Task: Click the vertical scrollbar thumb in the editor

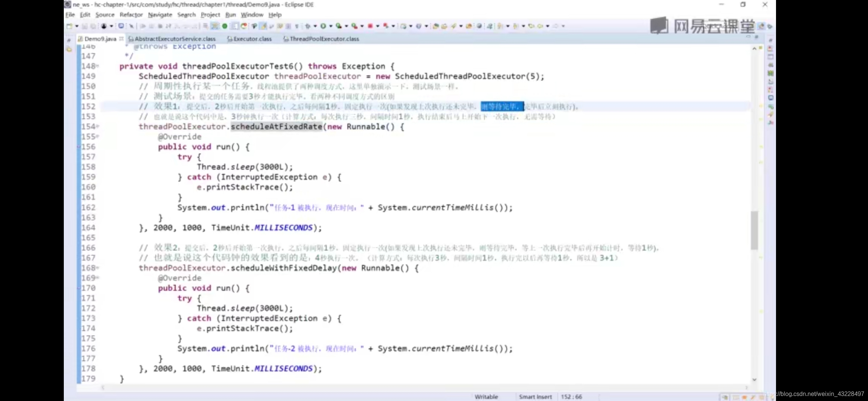Action: [754, 230]
